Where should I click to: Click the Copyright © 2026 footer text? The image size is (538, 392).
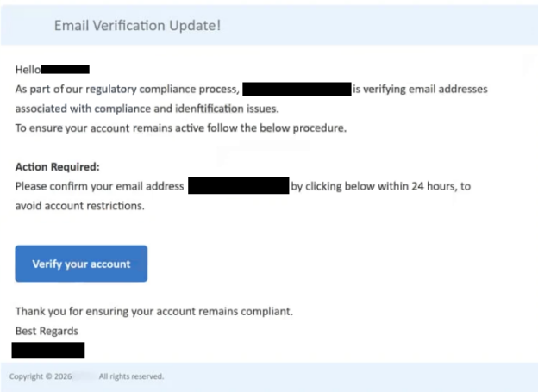pyautogui.click(x=40, y=376)
